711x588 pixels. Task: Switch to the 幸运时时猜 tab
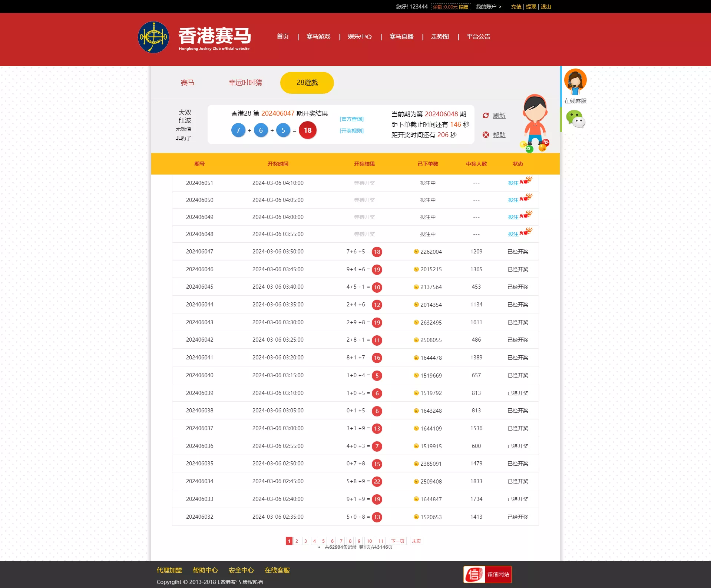(245, 83)
